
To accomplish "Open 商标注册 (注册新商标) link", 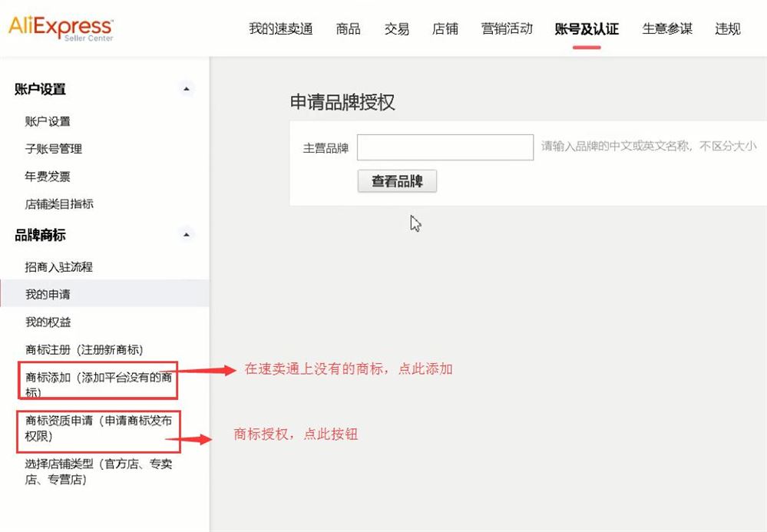I will (84, 349).
